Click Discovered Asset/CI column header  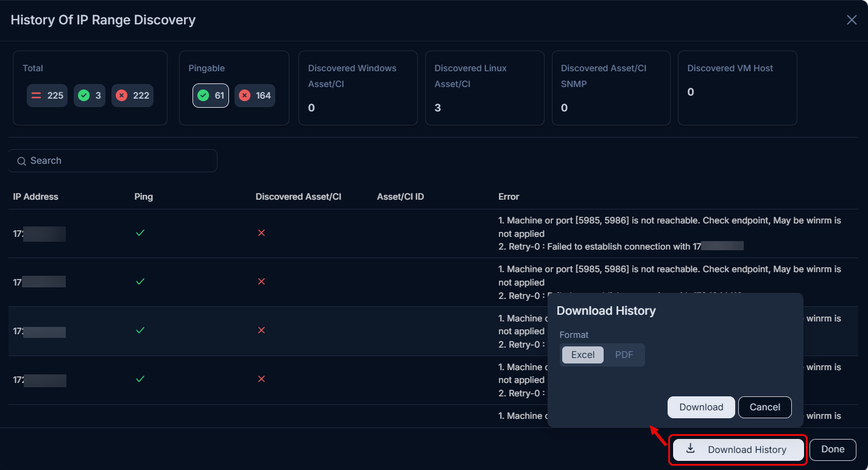[x=298, y=197]
